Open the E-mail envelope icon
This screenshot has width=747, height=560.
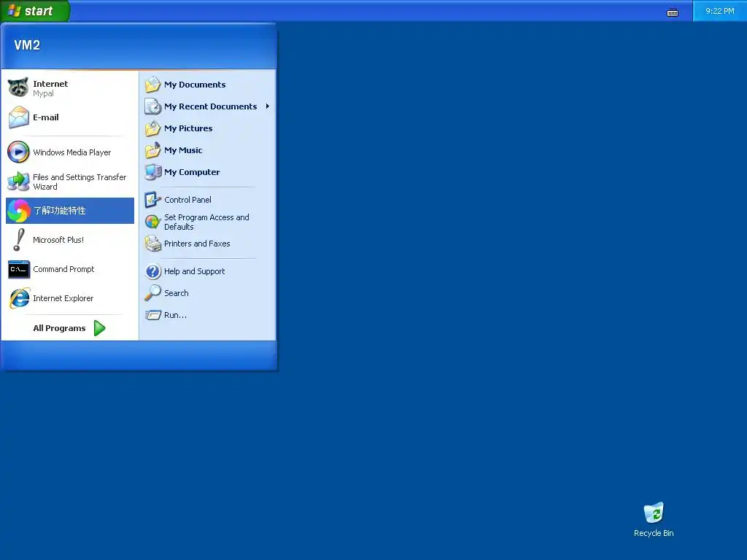point(18,117)
